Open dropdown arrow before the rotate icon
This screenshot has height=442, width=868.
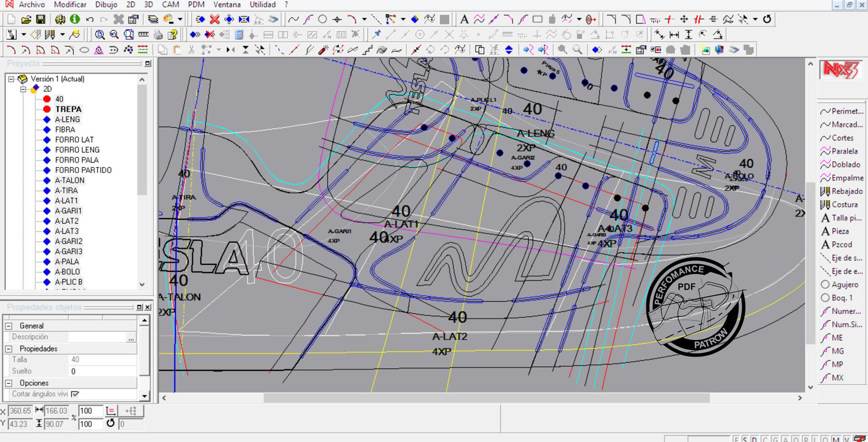755,19
